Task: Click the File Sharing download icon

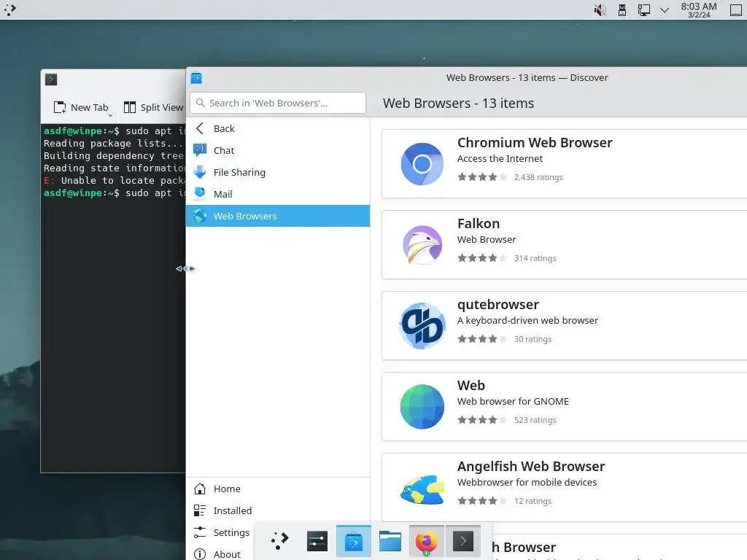Action: 200,172
